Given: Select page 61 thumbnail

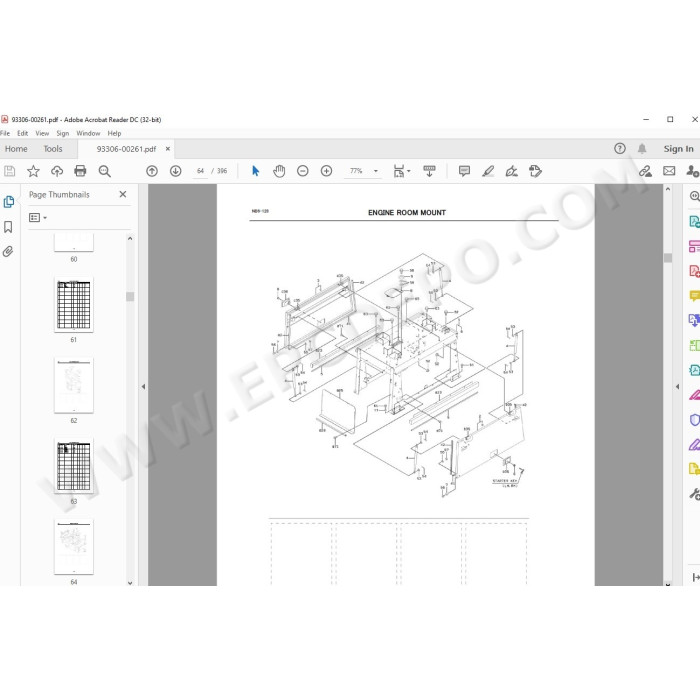Looking at the screenshot, I should coord(74,304).
